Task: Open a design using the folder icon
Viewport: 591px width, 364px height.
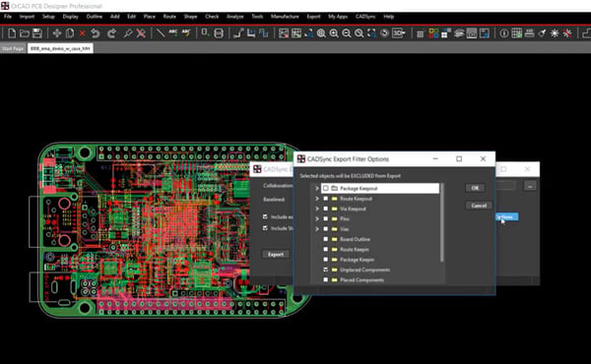Action: click(x=25, y=33)
